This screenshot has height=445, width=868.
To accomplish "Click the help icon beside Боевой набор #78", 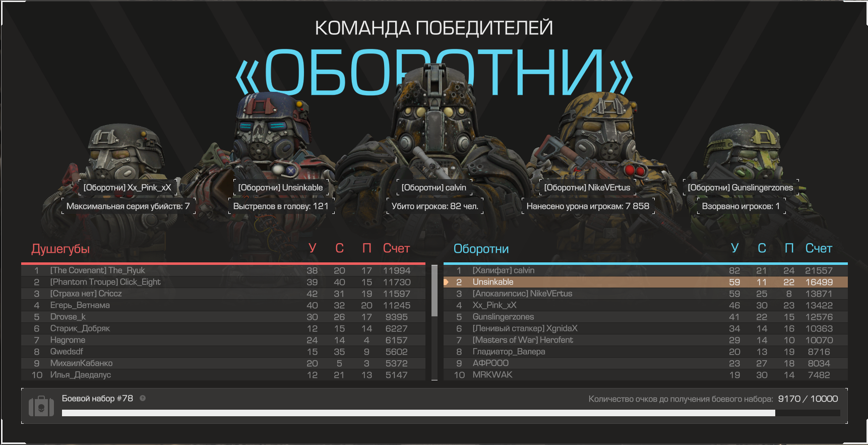I will (x=143, y=398).
